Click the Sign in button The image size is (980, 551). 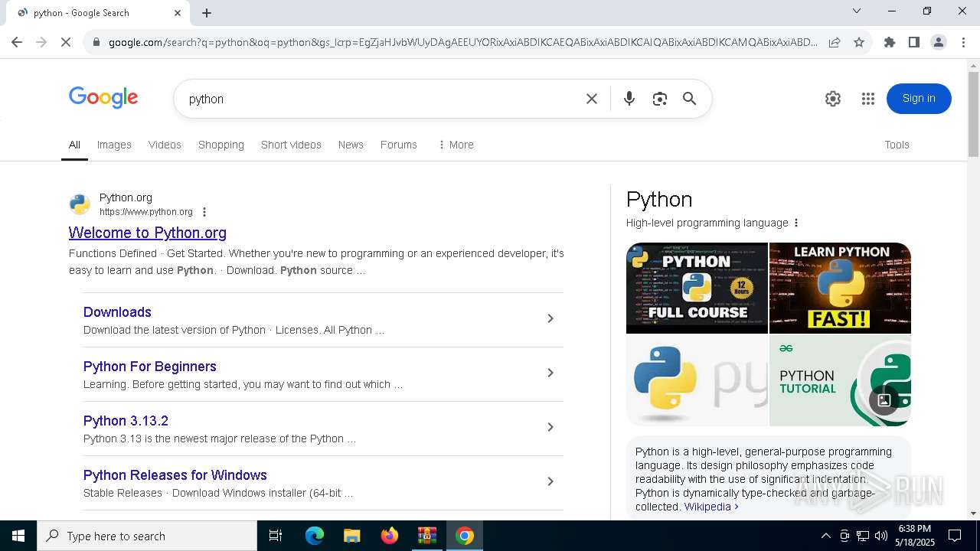pos(919,98)
